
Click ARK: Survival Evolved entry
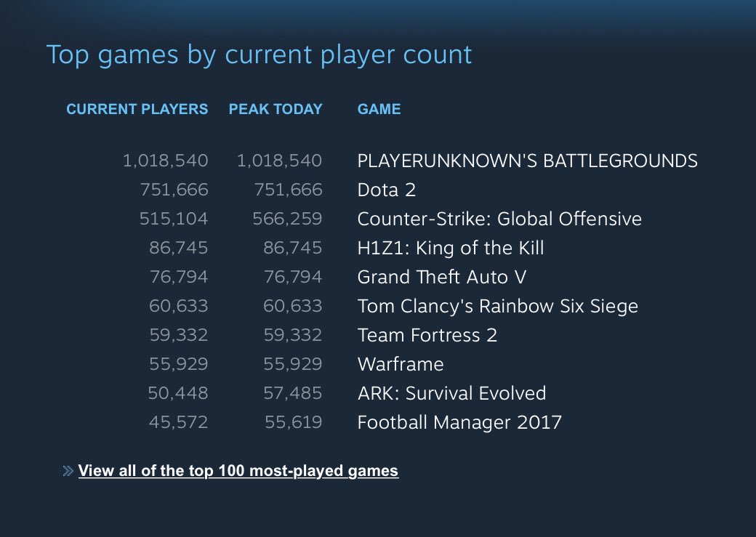pos(451,393)
